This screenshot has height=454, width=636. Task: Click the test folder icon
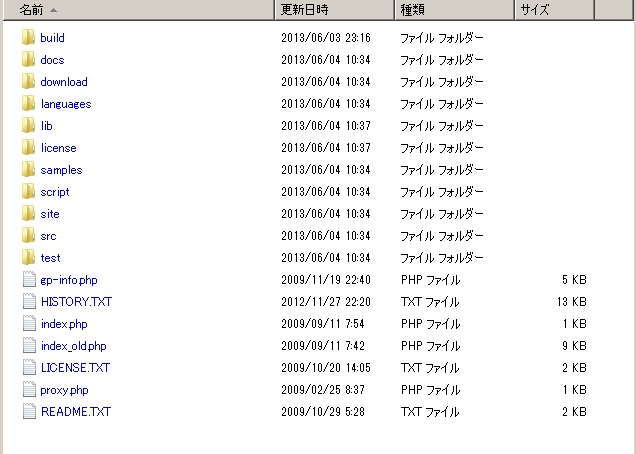click(x=28, y=258)
